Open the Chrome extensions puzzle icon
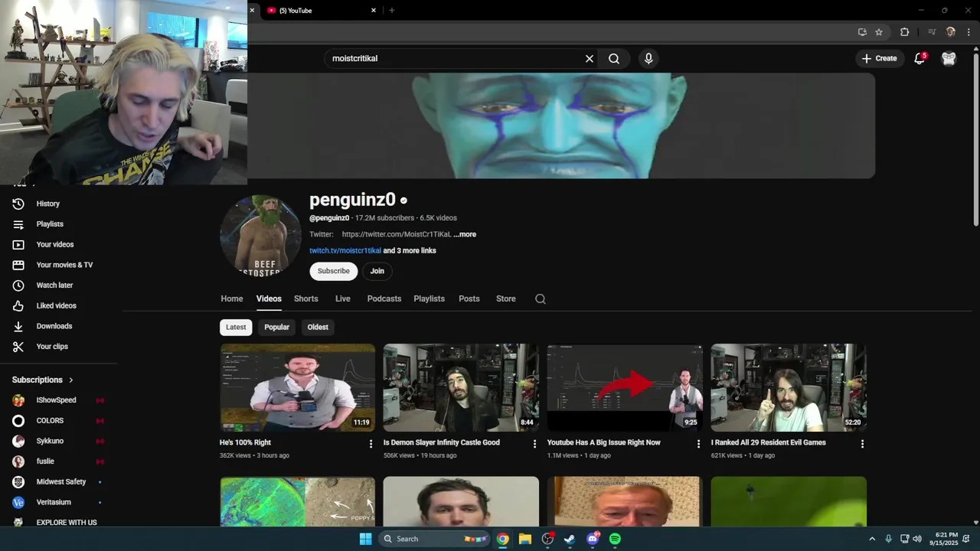Image resolution: width=980 pixels, height=551 pixels. [x=904, y=32]
